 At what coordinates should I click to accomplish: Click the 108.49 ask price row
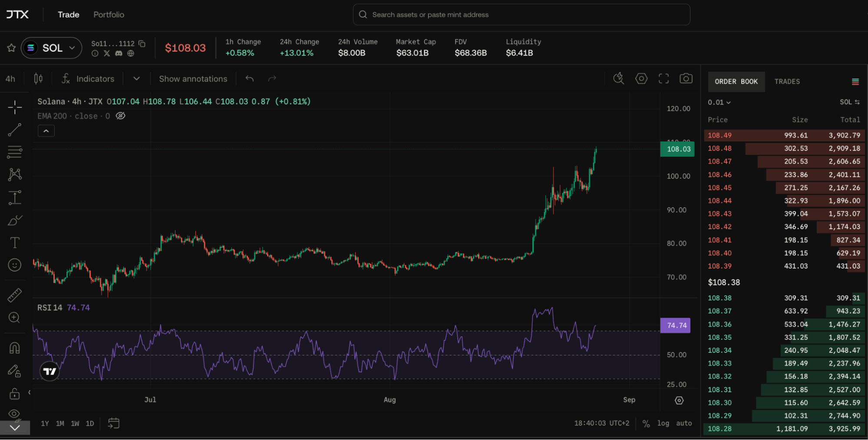pos(784,135)
